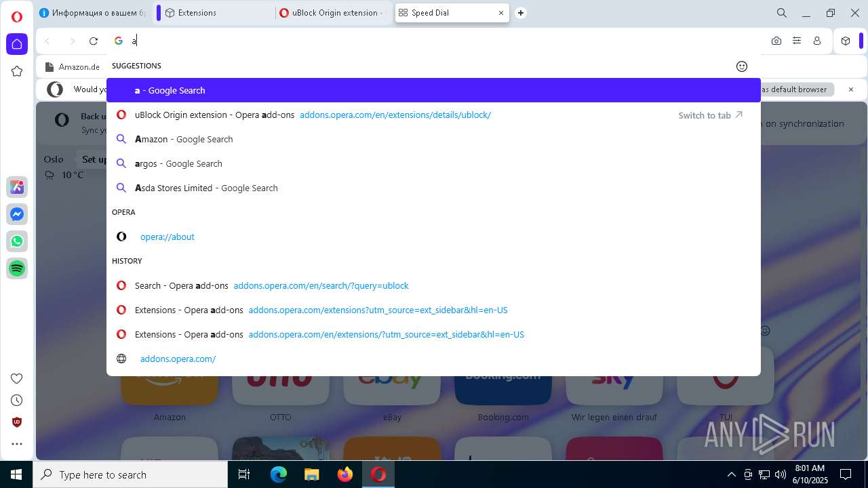Screen dimensions: 868x488
Task: Select the 'a - Google Search' suggestion
Action: [x=433, y=90]
